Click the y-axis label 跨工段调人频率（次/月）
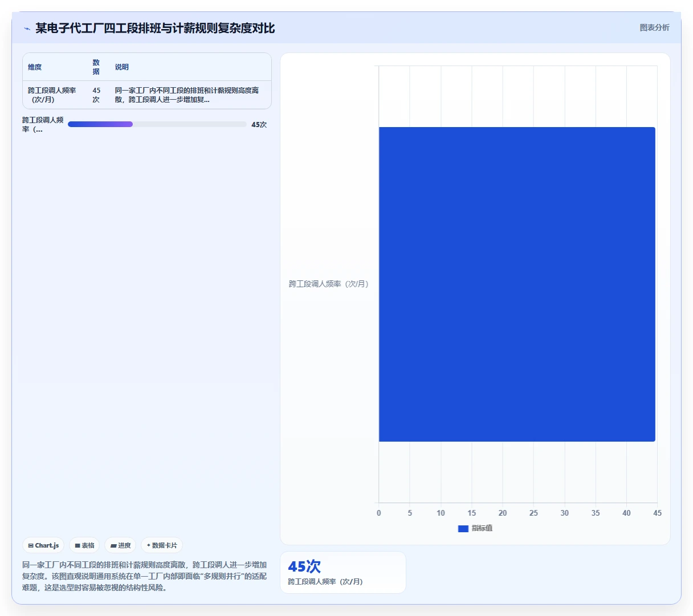This screenshot has width=693, height=616. point(329,284)
